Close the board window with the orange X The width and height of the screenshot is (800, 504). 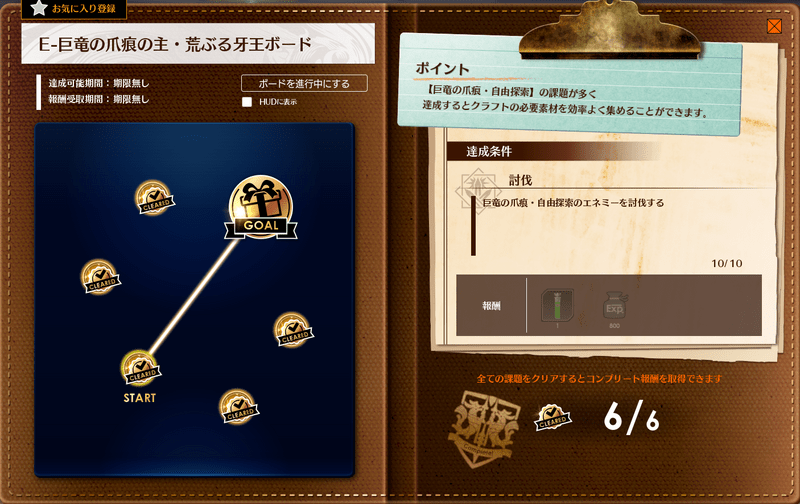coord(774,26)
